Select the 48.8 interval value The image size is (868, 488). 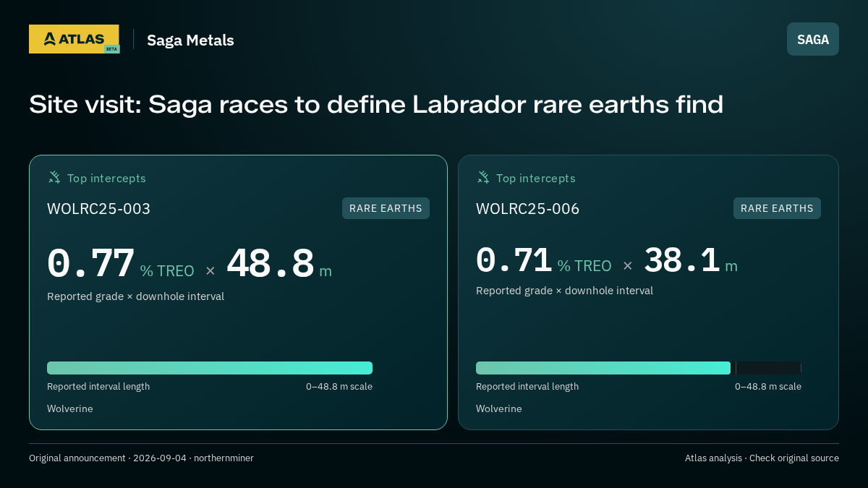pos(271,264)
